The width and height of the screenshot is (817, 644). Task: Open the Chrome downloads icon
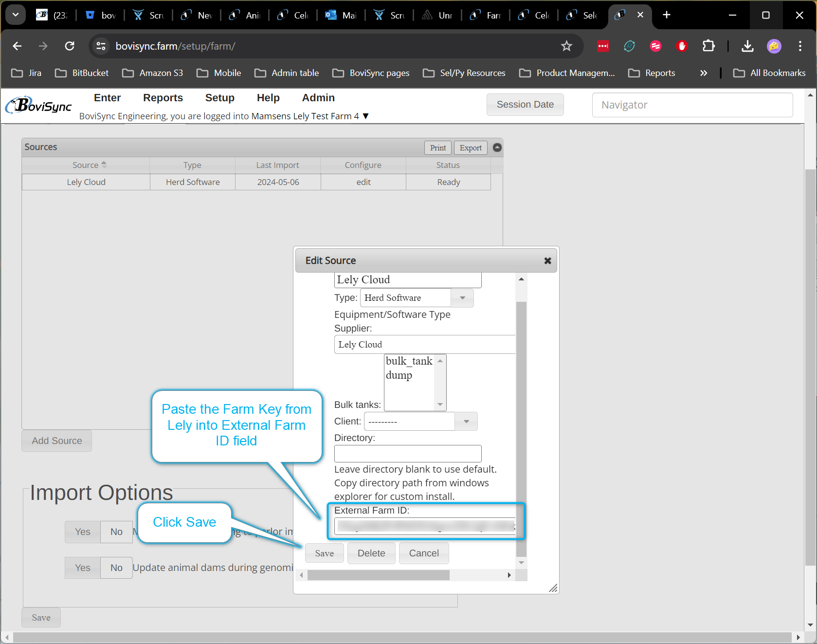[x=747, y=46]
